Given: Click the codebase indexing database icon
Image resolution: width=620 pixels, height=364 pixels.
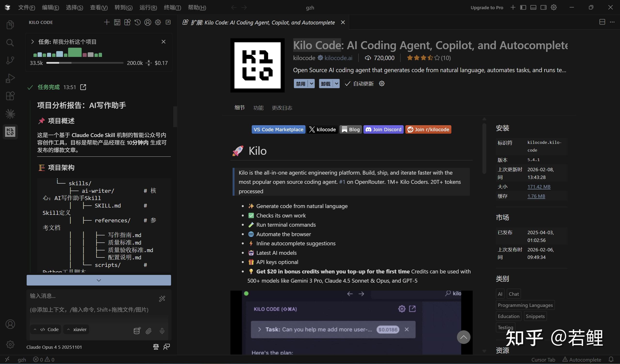Looking at the screenshot, I should pyautogui.click(x=137, y=331).
